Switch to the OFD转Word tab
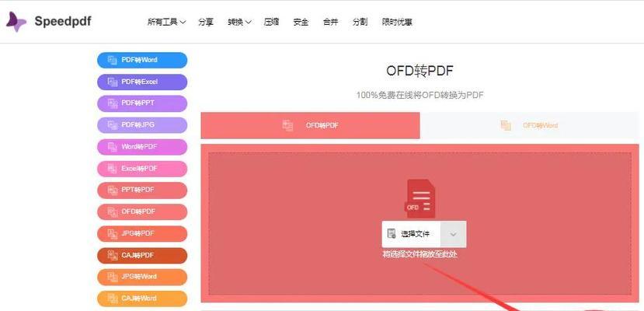 (x=529, y=125)
